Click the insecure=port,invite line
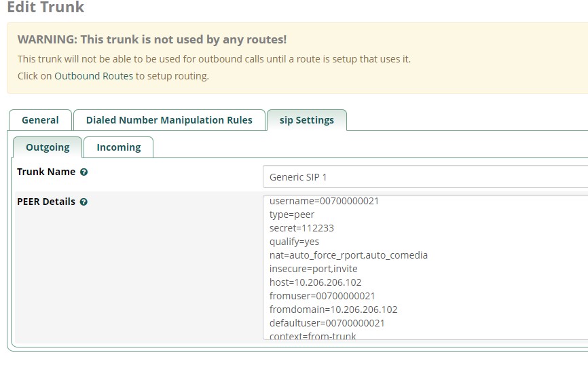This screenshot has width=588, height=376. click(x=314, y=269)
